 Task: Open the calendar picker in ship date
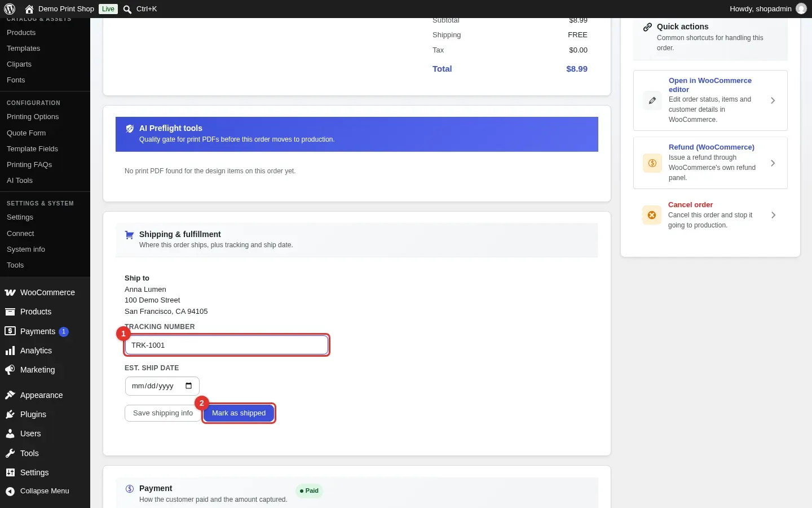188,386
